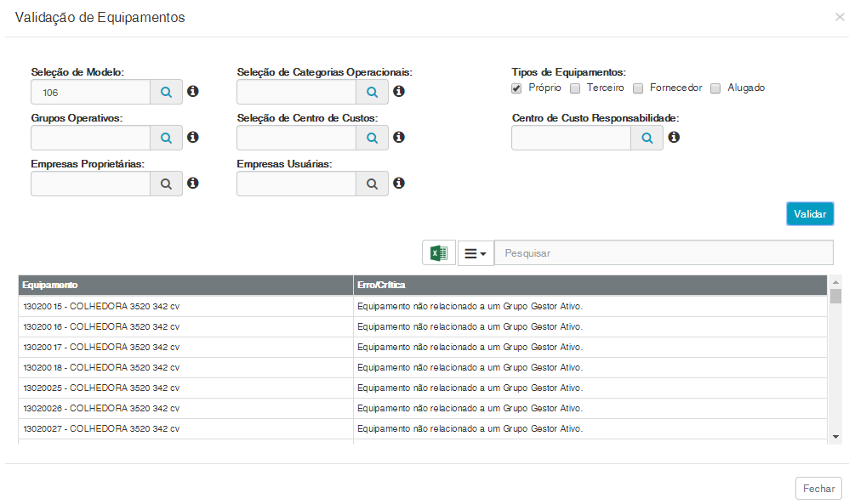The image size is (849, 504).
Task: Click the magnifier for Empresas Proprietárias
Action: [167, 184]
